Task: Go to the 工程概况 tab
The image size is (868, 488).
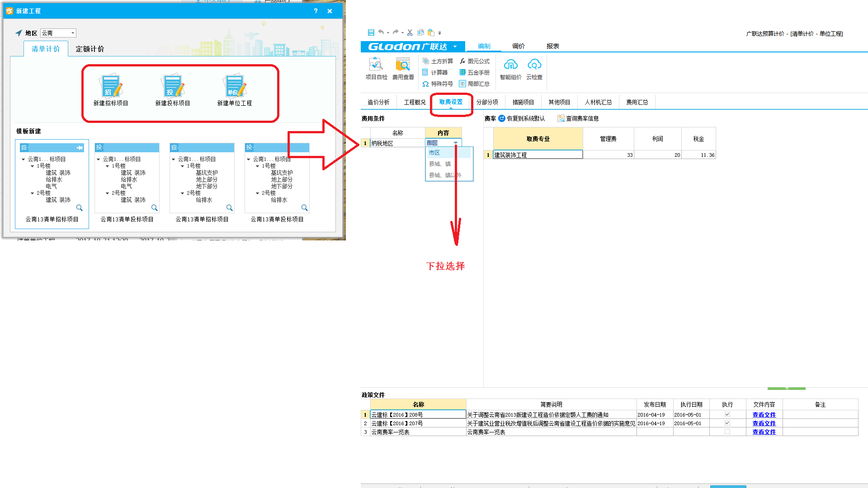Action: (415, 102)
